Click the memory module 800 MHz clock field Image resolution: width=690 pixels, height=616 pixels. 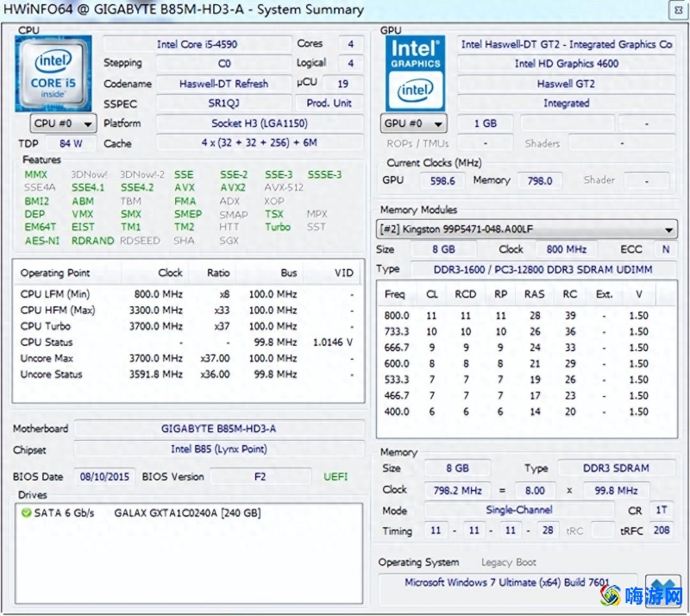coord(567,249)
